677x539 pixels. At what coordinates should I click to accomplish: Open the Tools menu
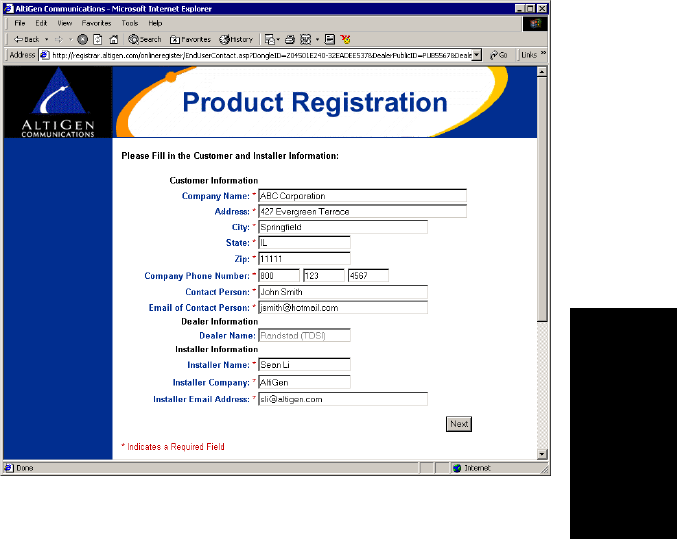click(130, 23)
